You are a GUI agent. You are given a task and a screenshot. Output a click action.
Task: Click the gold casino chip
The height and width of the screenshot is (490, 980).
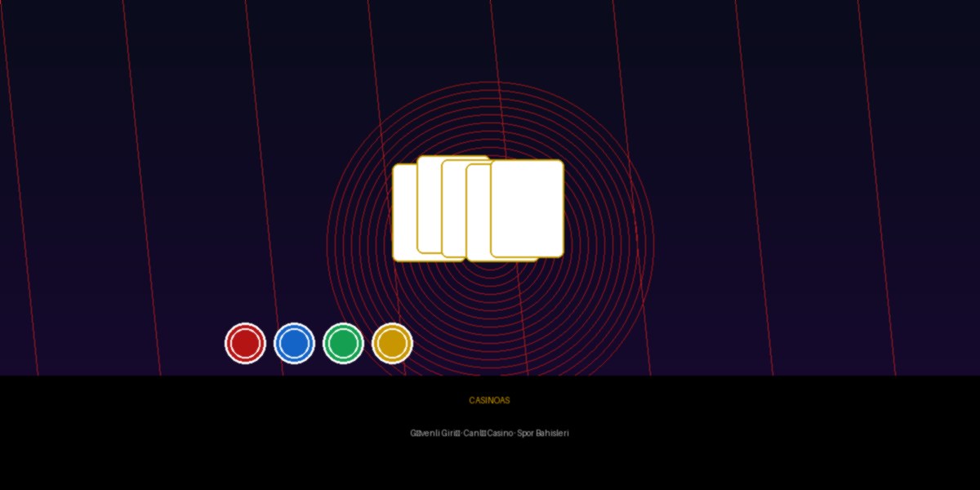pyautogui.click(x=392, y=343)
